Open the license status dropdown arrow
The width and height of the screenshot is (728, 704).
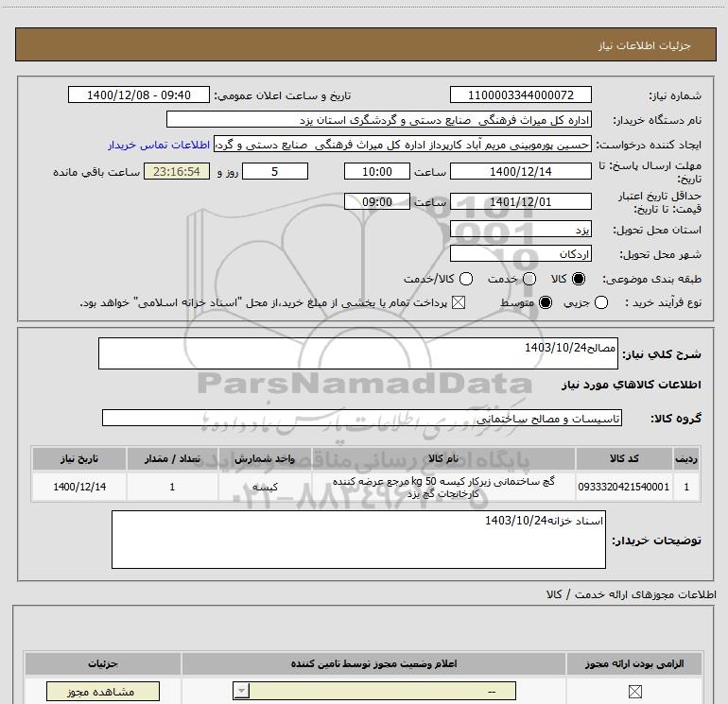coord(241,691)
